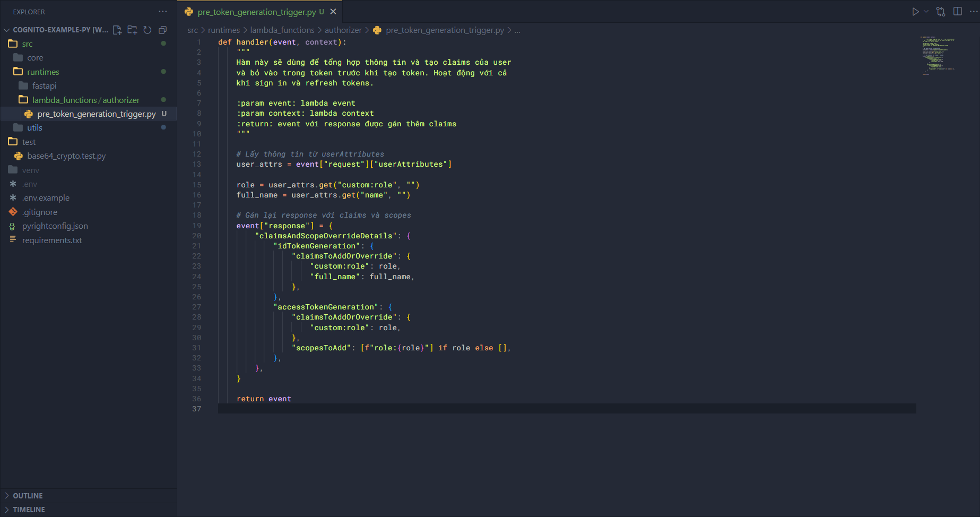Collapse all folders in Explorer
Image resolution: width=980 pixels, height=517 pixels.
point(162,30)
